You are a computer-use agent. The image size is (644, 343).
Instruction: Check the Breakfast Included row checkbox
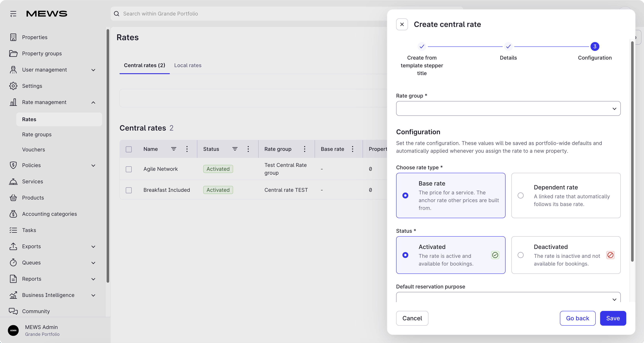point(129,190)
